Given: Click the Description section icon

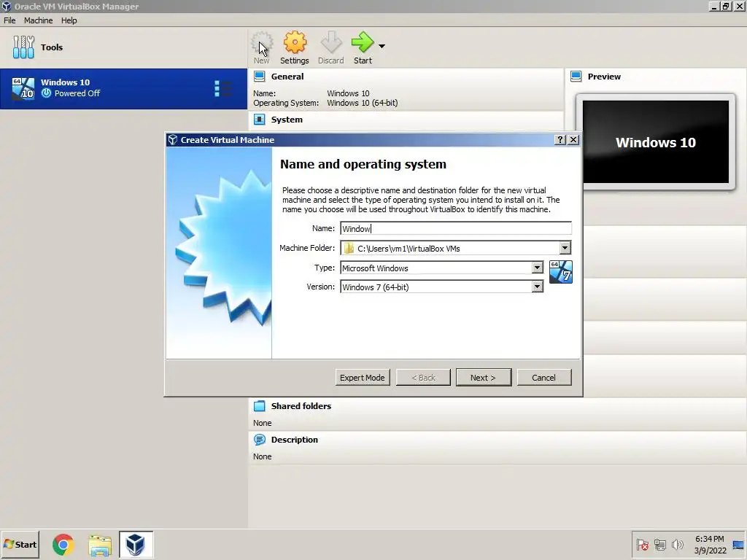Looking at the screenshot, I should point(259,440).
